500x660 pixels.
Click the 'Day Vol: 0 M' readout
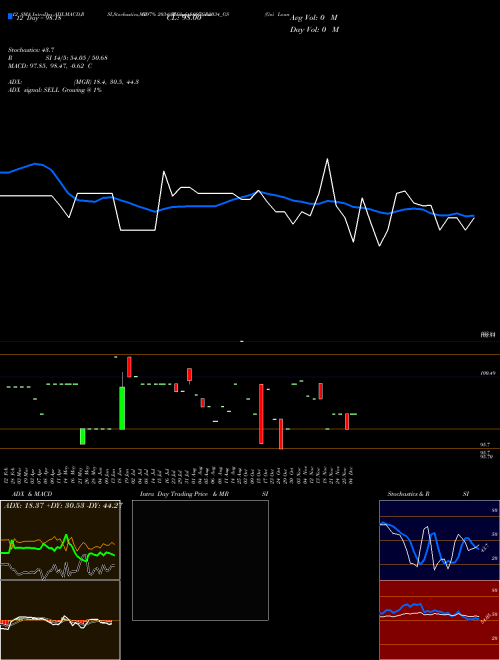coord(314,30)
